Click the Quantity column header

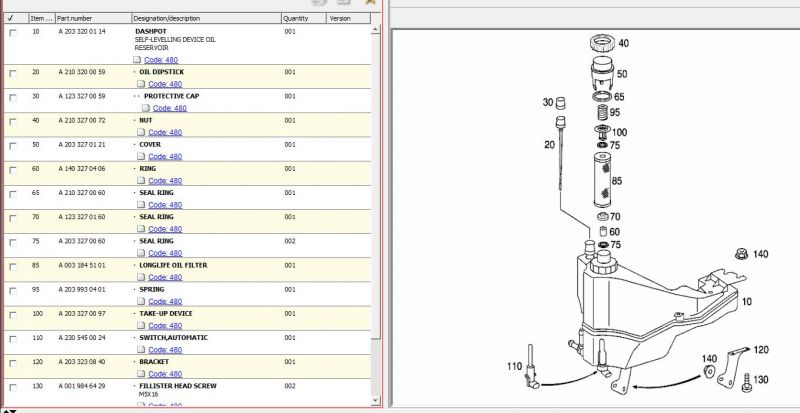[x=302, y=18]
